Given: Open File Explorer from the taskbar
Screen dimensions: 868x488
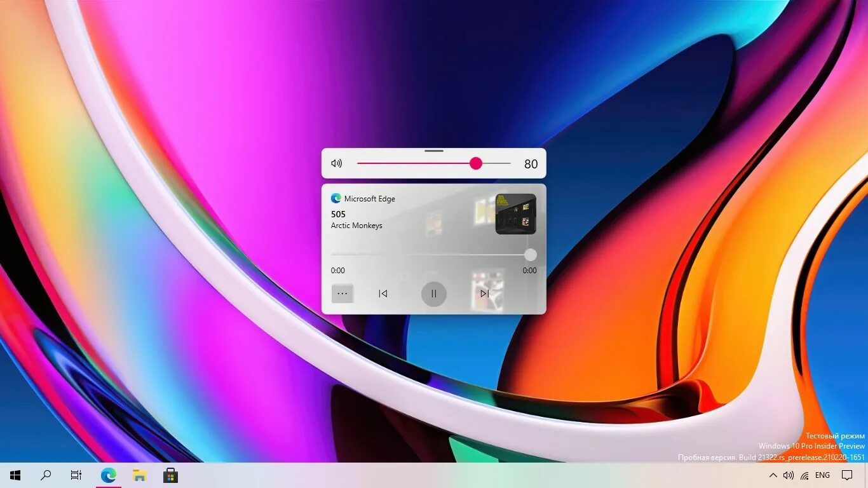Looking at the screenshot, I should (139, 475).
